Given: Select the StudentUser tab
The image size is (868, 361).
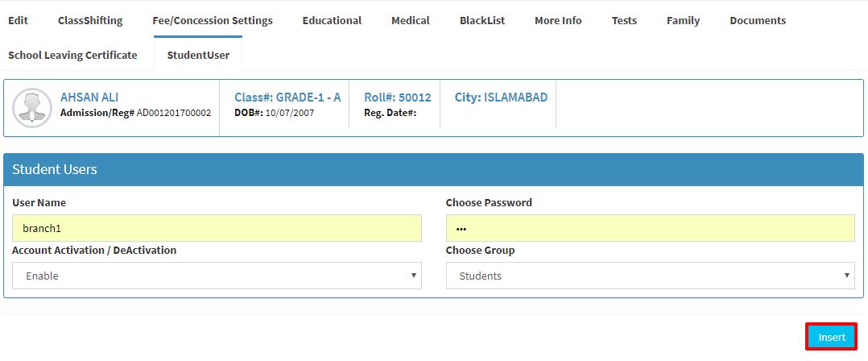Looking at the screenshot, I should click(198, 55).
